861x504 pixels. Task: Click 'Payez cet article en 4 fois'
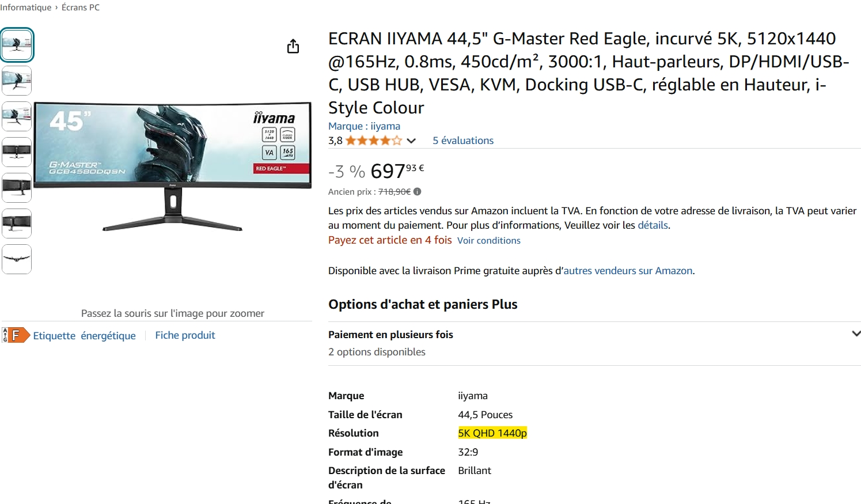click(390, 240)
